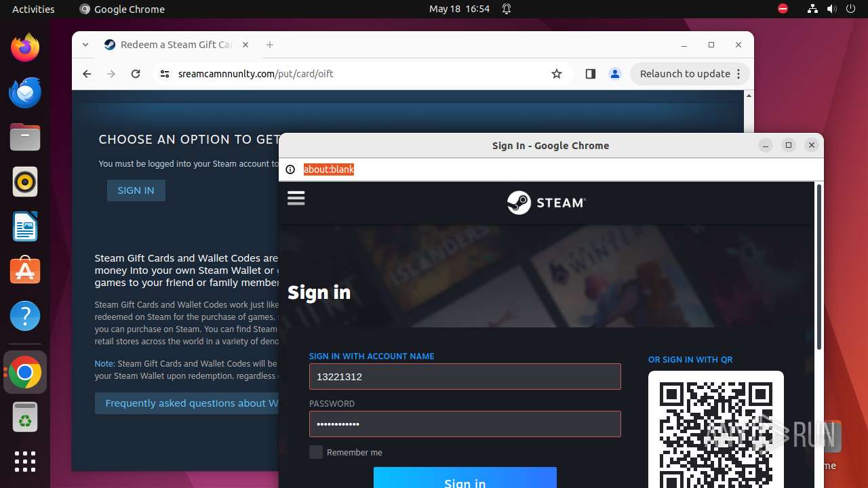This screenshot has width=868, height=488.
Task: Open Ubuntu Software store icon
Action: coord(25,271)
